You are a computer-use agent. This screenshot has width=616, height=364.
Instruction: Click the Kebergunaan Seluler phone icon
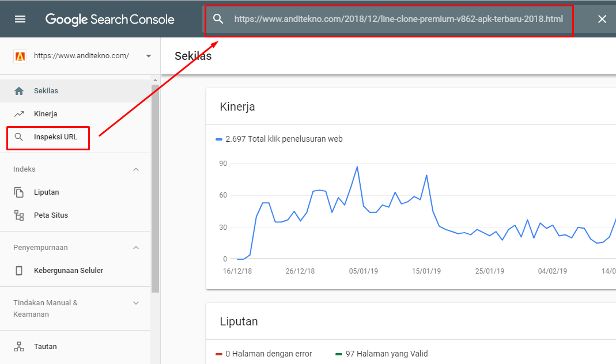coord(19,271)
